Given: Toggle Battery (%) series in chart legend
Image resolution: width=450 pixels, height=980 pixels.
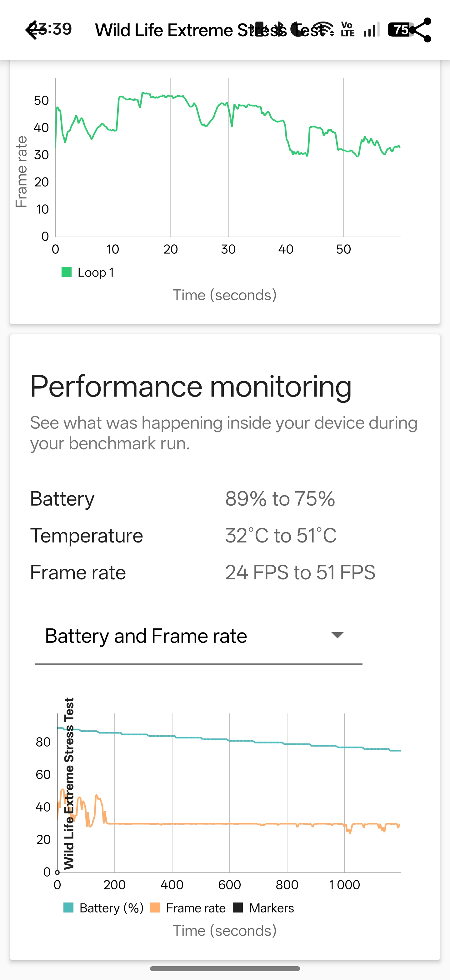Looking at the screenshot, I should 103,908.
